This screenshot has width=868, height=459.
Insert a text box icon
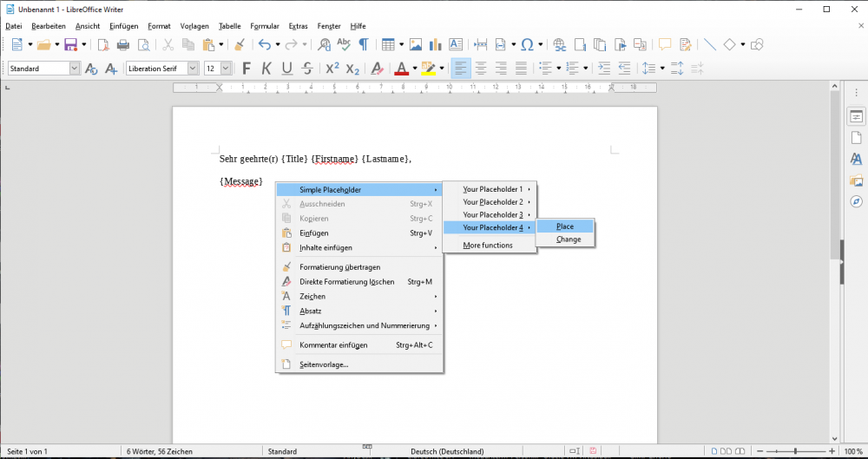[x=456, y=45]
